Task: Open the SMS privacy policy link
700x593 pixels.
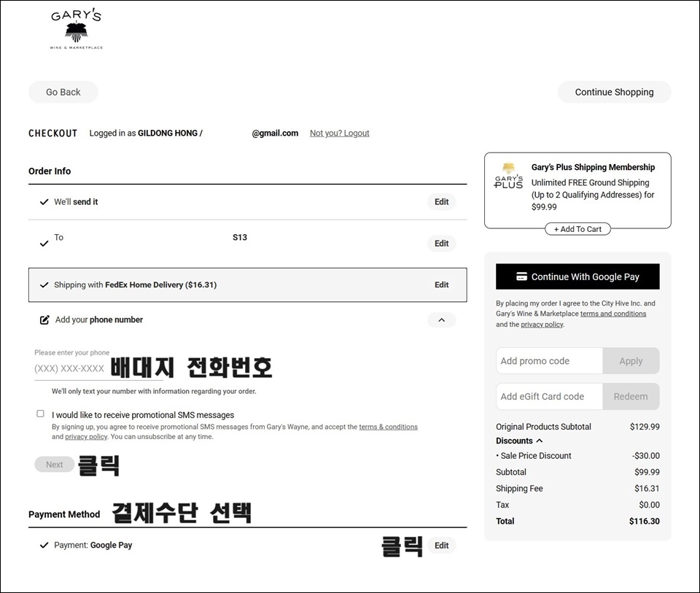Action: [86, 437]
